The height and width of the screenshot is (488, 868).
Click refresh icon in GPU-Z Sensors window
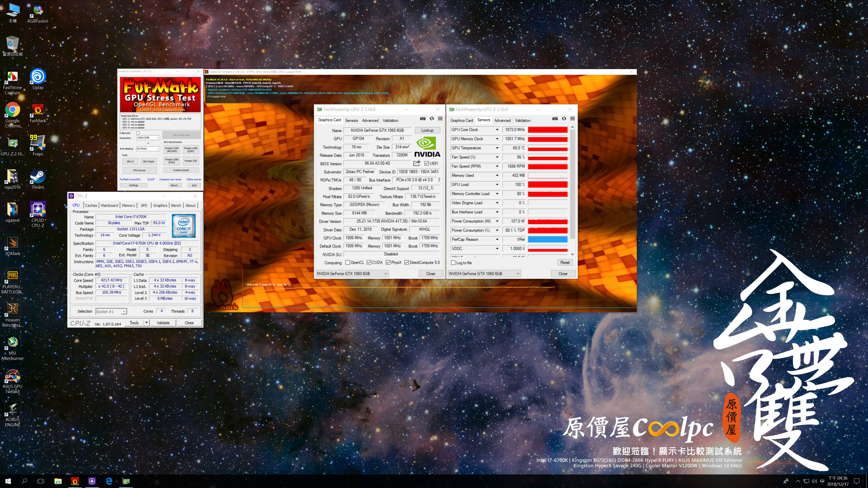[564, 119]
